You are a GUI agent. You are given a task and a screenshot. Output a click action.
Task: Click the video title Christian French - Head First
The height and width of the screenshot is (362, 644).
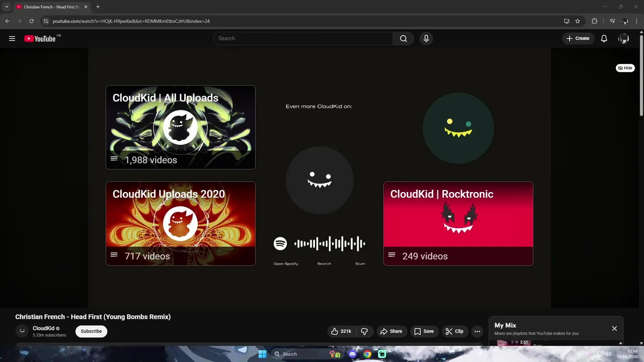pos(93,317)
